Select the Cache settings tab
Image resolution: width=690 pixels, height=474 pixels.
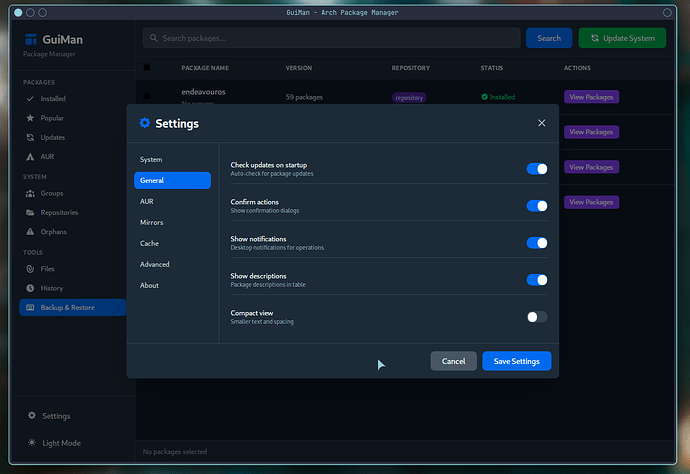[149, 244]
